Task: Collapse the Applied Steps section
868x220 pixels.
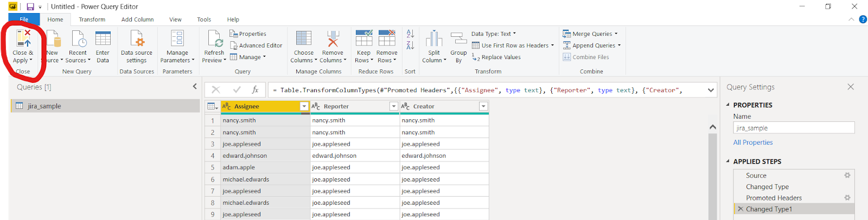Action: pos(728,161)
